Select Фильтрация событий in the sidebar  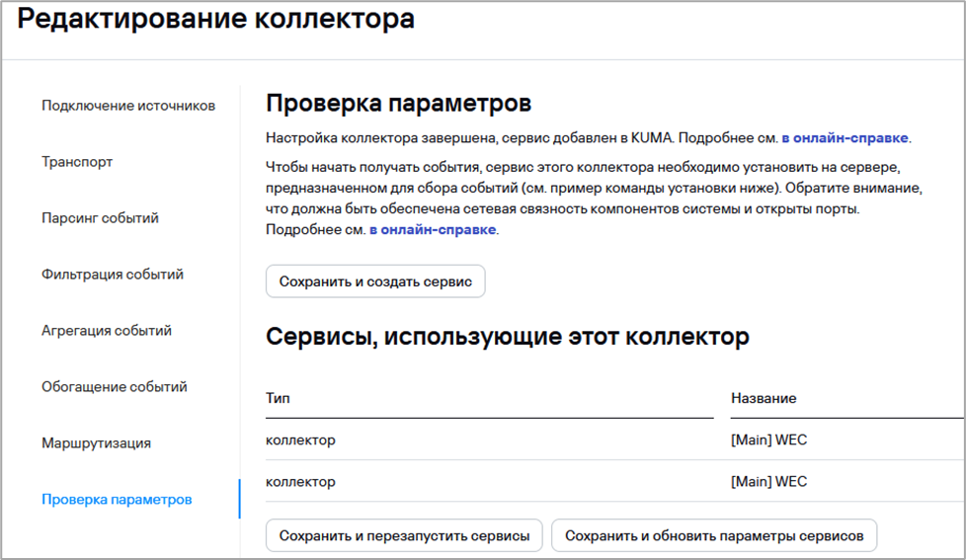point(112,275)
